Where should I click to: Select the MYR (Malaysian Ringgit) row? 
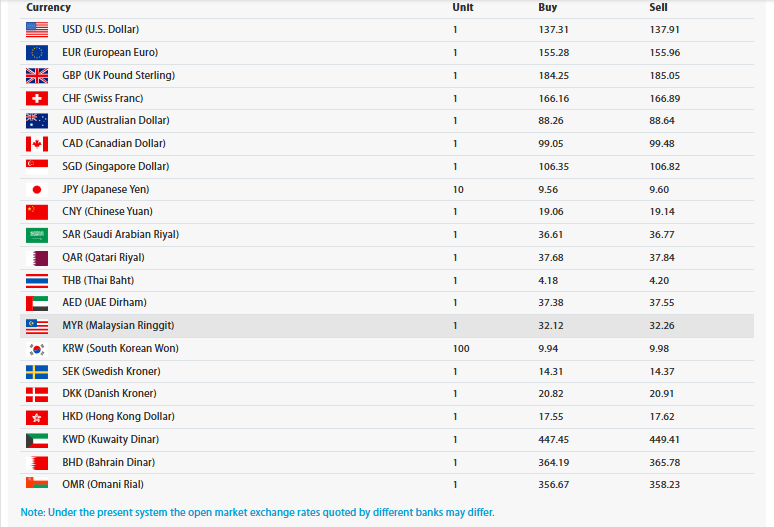(387, 326)
